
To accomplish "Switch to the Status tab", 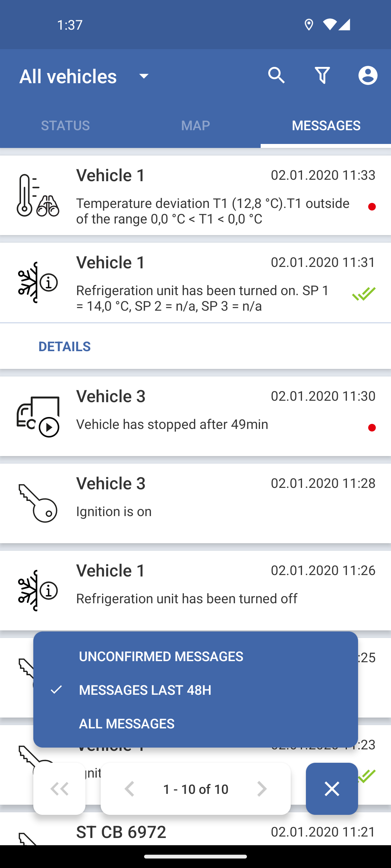I will pyautogui.click(x=65, y=125).
